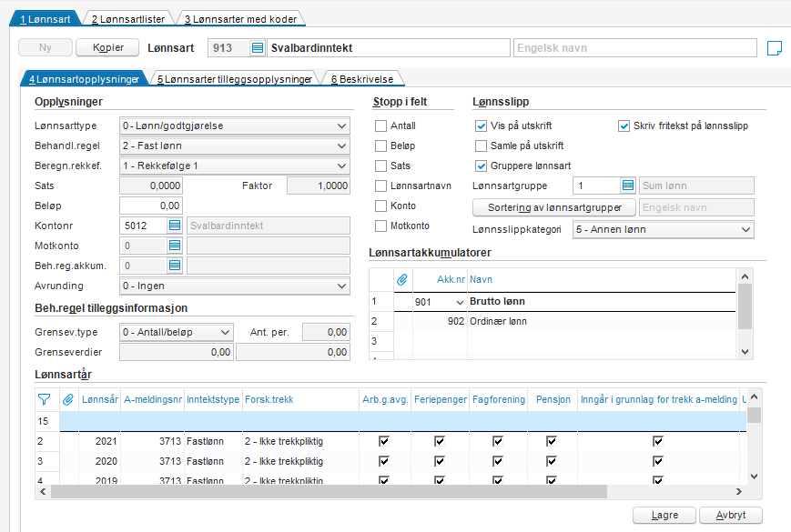Screen dimensions: 791x532
Task: Click attachment paperclip in Lønnsartakkumulatorer header
Action: pyautogui.click(x=402, y=279)
